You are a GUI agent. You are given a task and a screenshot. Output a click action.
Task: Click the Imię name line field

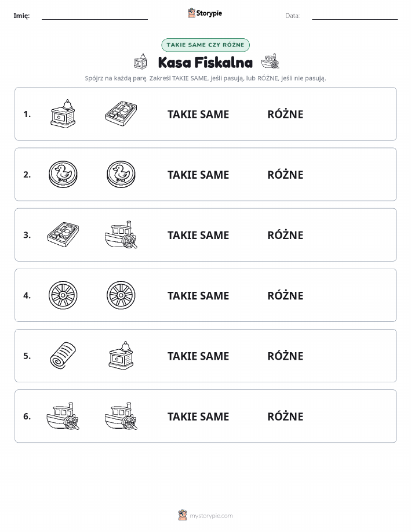(x=94, y=16)
